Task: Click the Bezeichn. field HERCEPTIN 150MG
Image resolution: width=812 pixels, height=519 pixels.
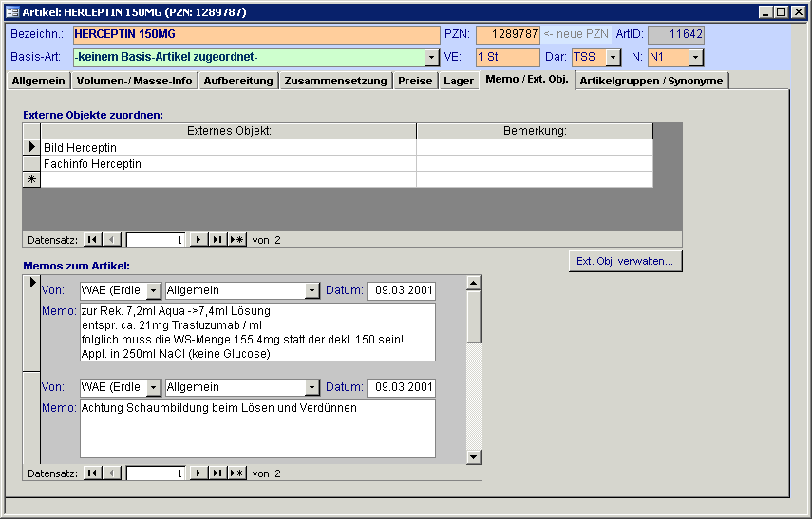Action: coord(256,35)
